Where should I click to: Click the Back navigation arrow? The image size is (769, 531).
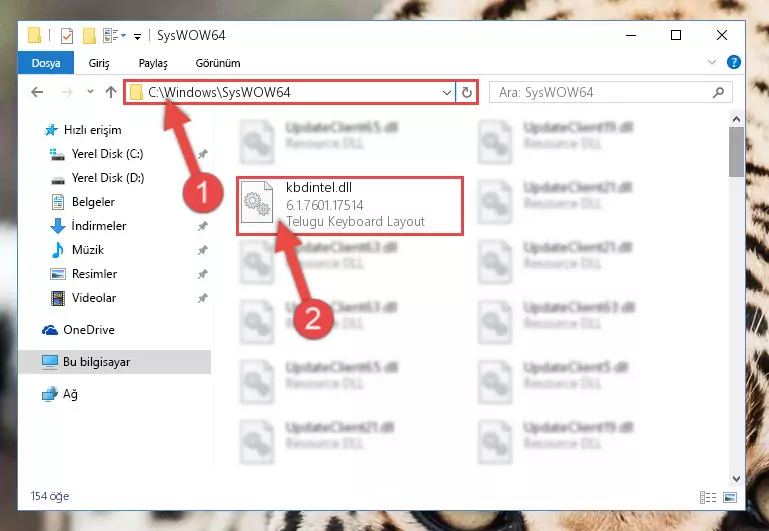tap(37, 92)
